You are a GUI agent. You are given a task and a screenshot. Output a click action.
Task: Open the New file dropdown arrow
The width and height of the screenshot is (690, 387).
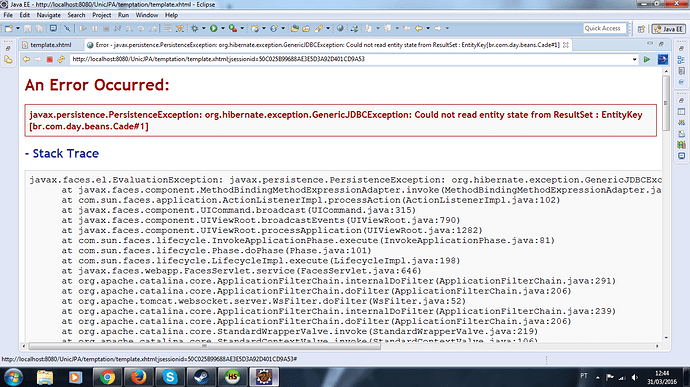[x=18, y=28]
